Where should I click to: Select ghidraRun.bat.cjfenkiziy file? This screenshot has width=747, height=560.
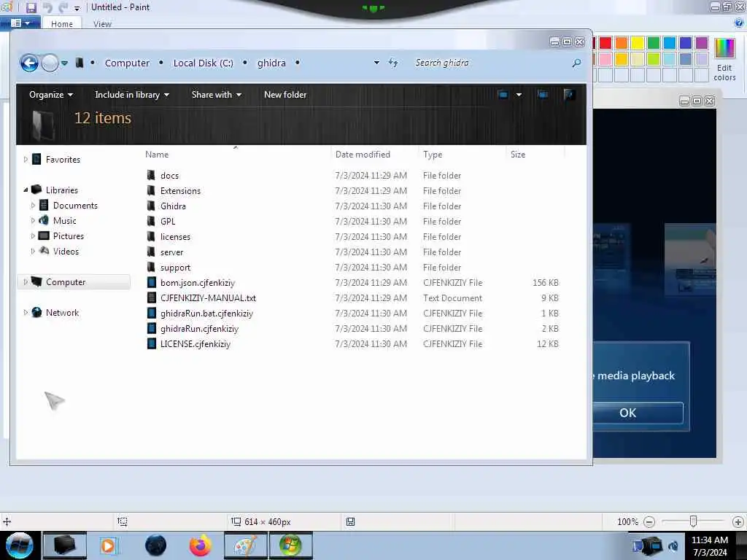click(206, 314)
